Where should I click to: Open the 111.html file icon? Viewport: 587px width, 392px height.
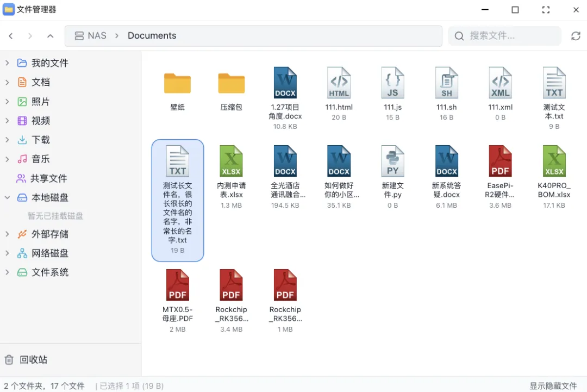point(339,83)
